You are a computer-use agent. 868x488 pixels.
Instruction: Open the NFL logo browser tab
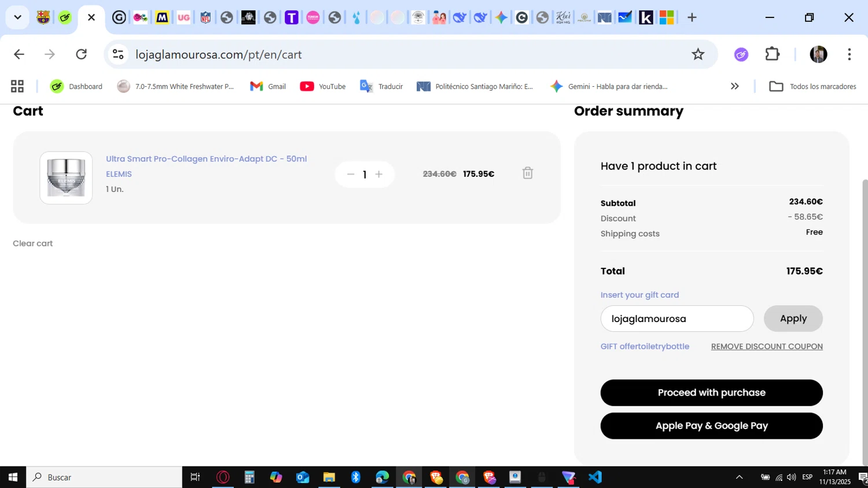point(205,17)
